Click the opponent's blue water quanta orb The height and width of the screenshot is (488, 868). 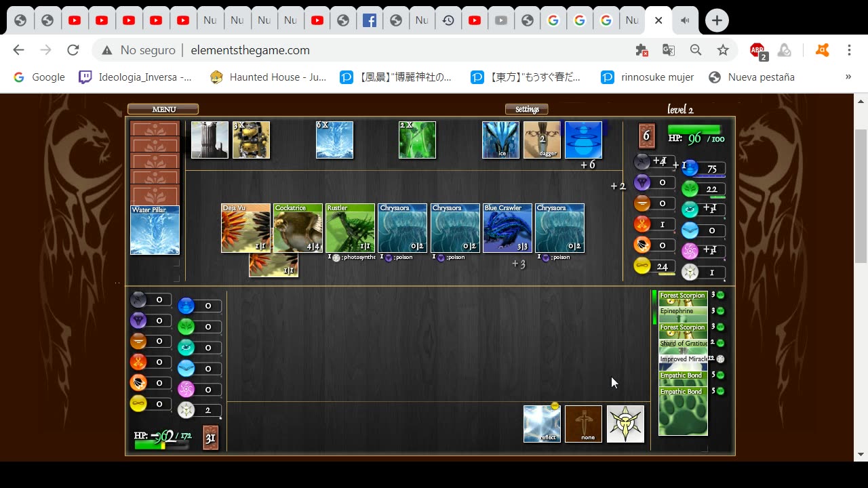[690, 168]
